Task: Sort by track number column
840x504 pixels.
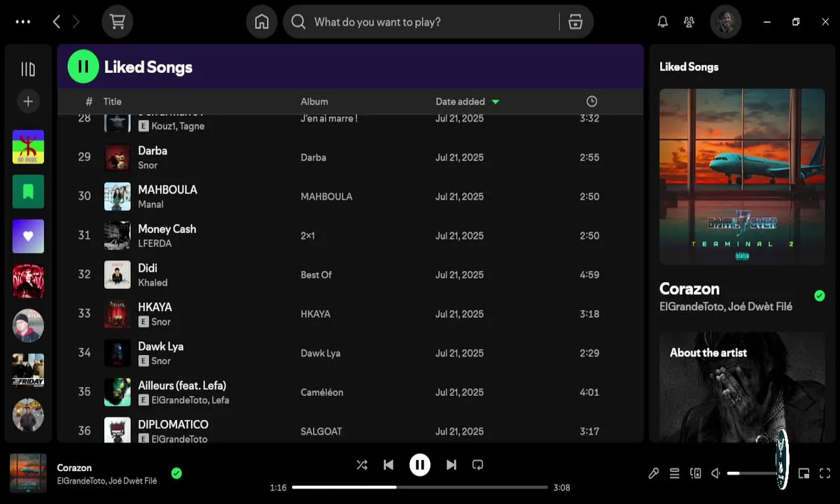Action: click(89, 101)
